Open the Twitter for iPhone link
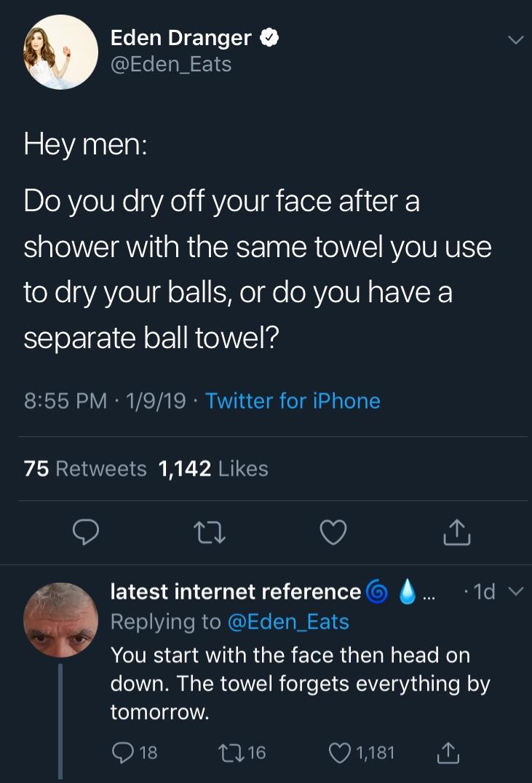 [x=293, y=401]
